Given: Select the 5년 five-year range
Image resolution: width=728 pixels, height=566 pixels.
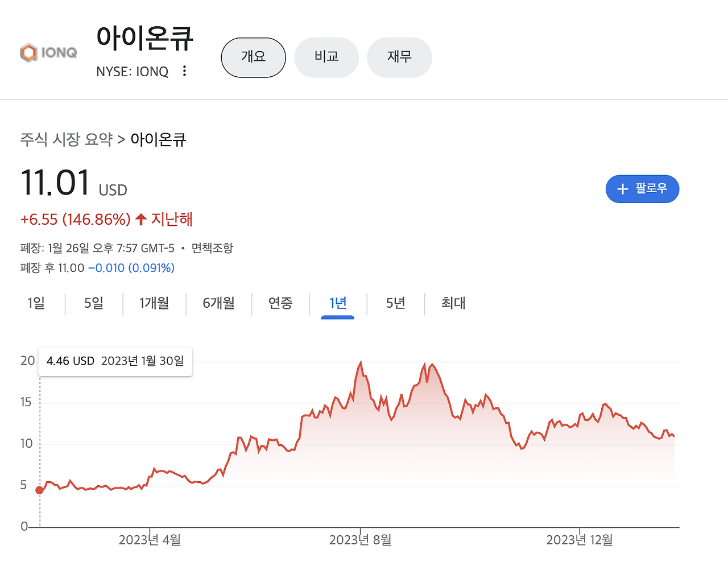Looking at the screenshot, I should 395,303.
